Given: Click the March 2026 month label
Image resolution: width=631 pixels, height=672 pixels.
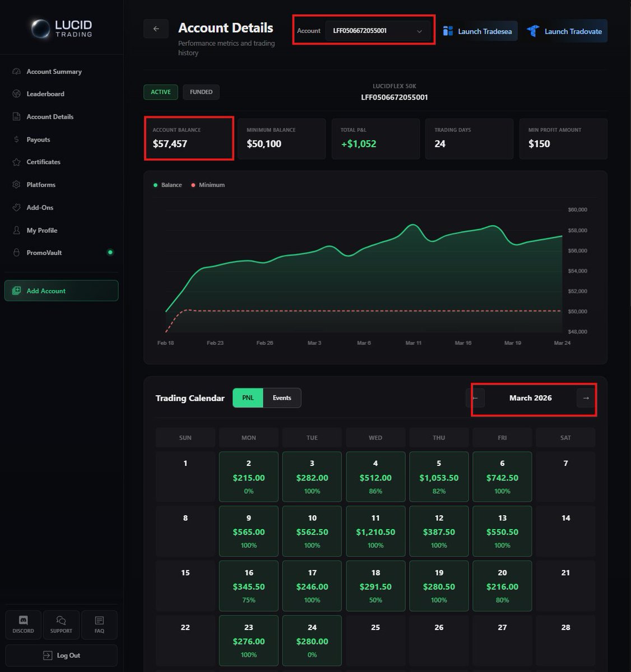Looking at the screenshot, I should (531, 398).
